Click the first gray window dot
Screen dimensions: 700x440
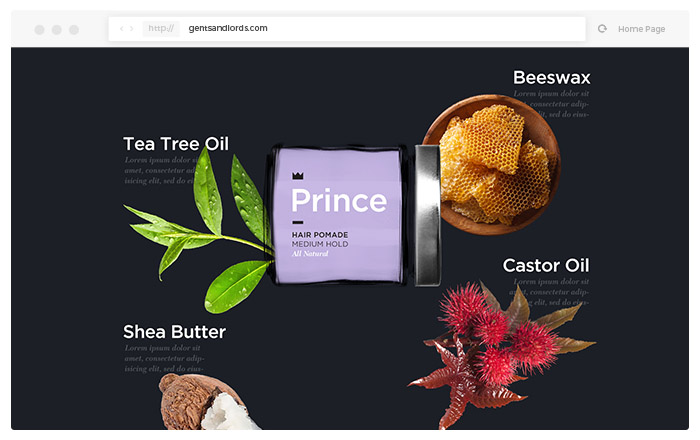39,29
